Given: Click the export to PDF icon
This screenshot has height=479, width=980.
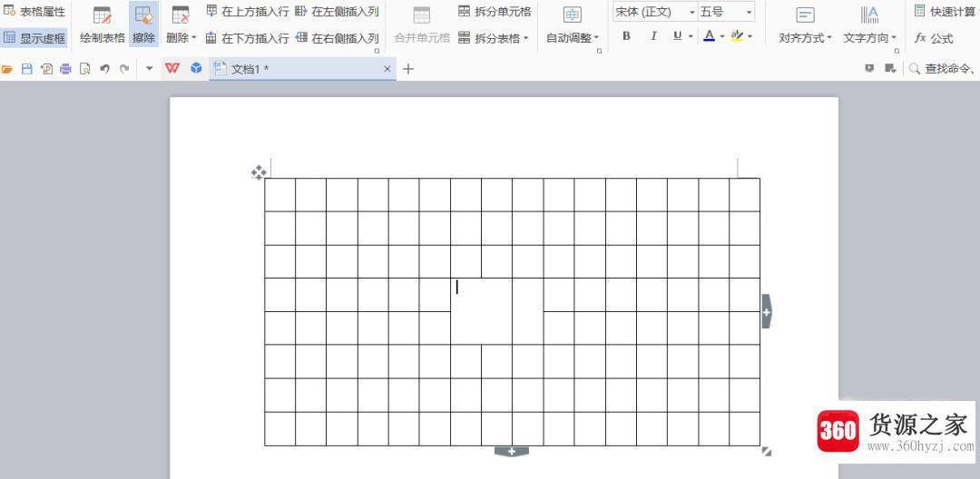Looking at the screenshot, I should 46,69.
